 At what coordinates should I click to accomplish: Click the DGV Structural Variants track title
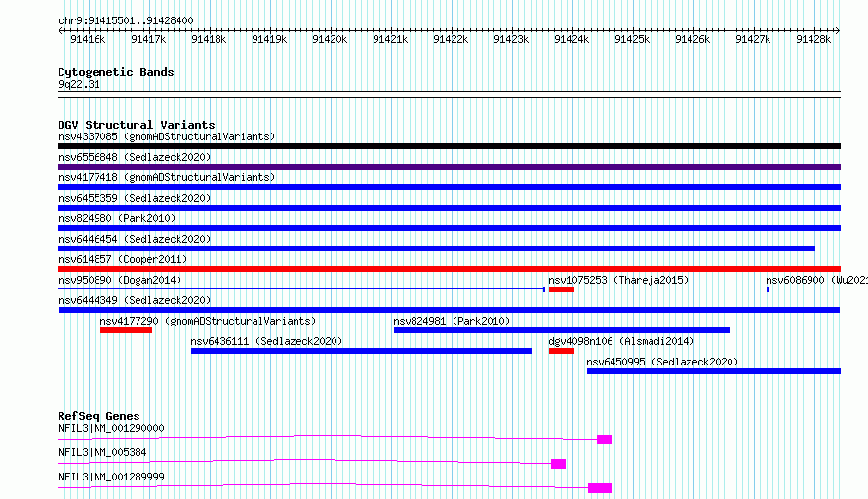click(137, 125)
